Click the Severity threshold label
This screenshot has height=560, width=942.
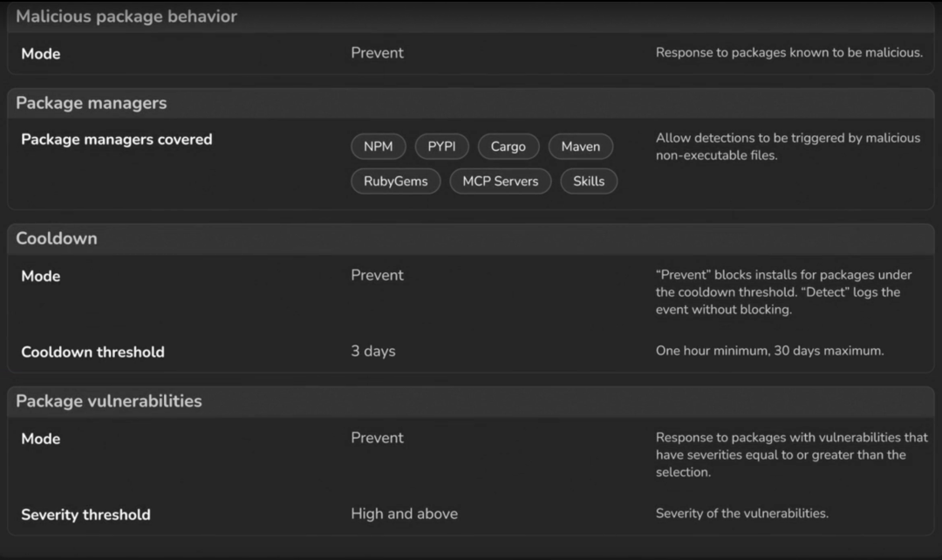coord(85,515)
